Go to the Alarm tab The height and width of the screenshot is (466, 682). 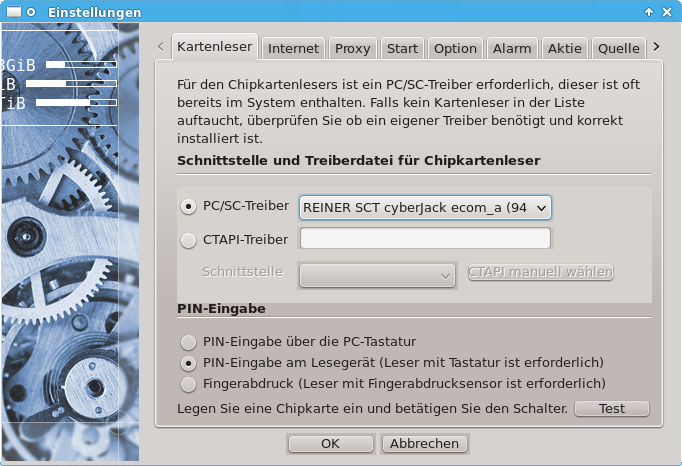tap(512, 48)
